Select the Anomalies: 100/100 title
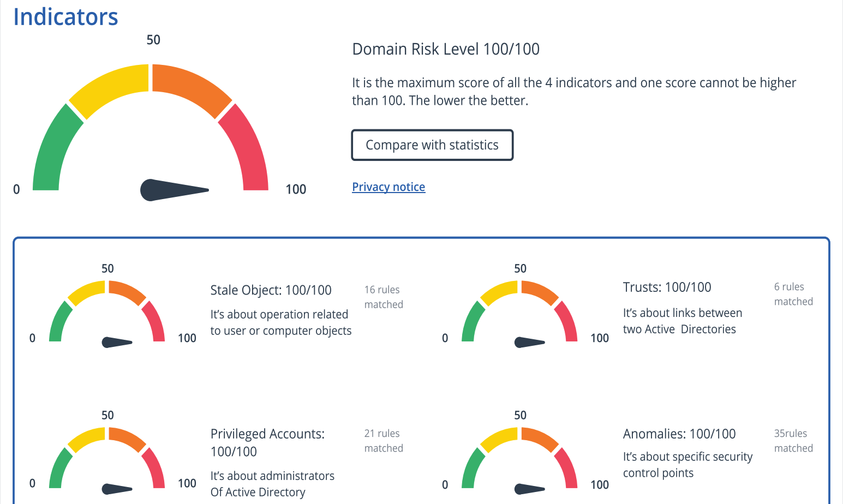 pos(679,434)
